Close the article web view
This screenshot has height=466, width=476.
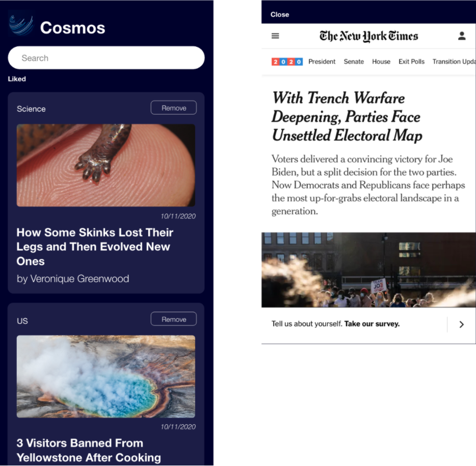click(x=280, y=15)
